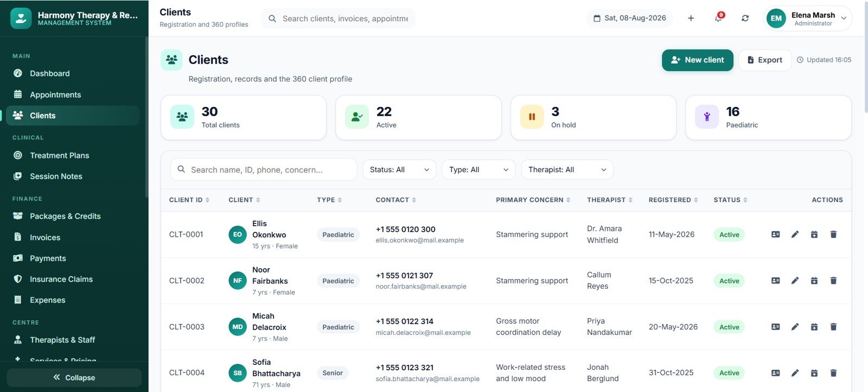Open Session Notes in sidebar
The image size is (868, 392).
(x=73, y=176)
